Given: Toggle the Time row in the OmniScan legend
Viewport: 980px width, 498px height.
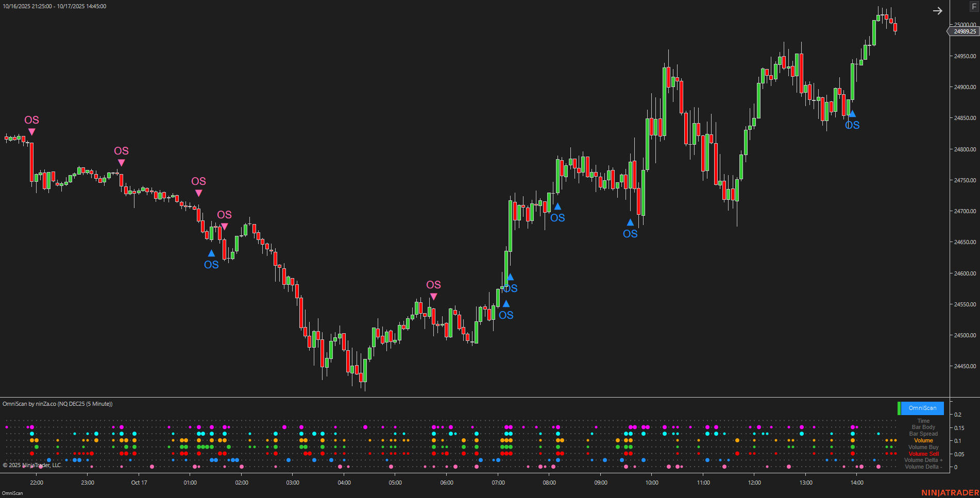Looking at the screenshot, I should 923,420.
